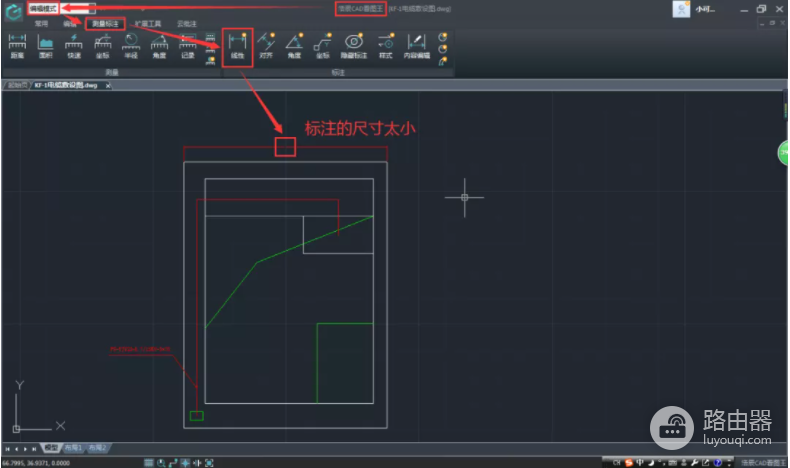Screen dimensions: 790x468
Task: Switch to the 常用 ribbon tab
Action: 41,24
